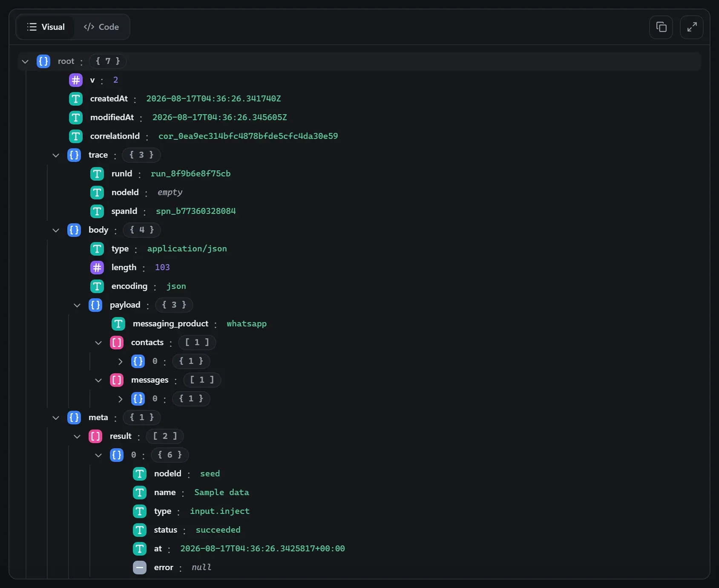The width and height of the screenshot is (719, 588).
Task: Click the text icon beside messaging_product
Action: (118, 324)
